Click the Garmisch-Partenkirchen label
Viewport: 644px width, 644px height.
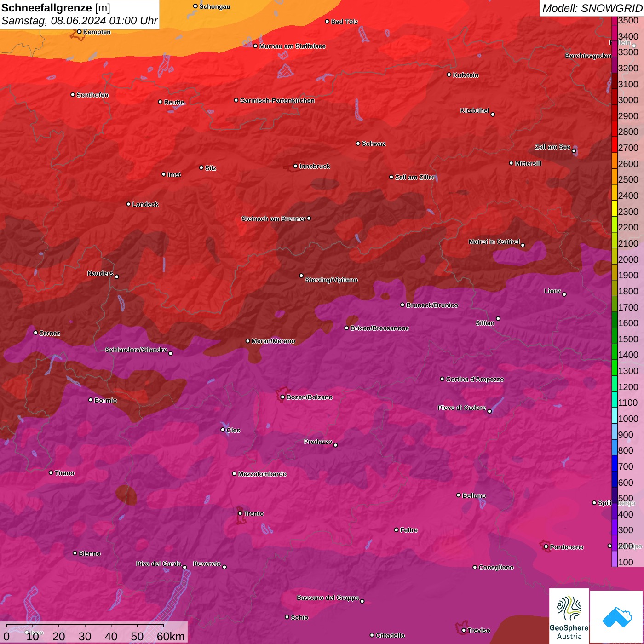point(277,100)
